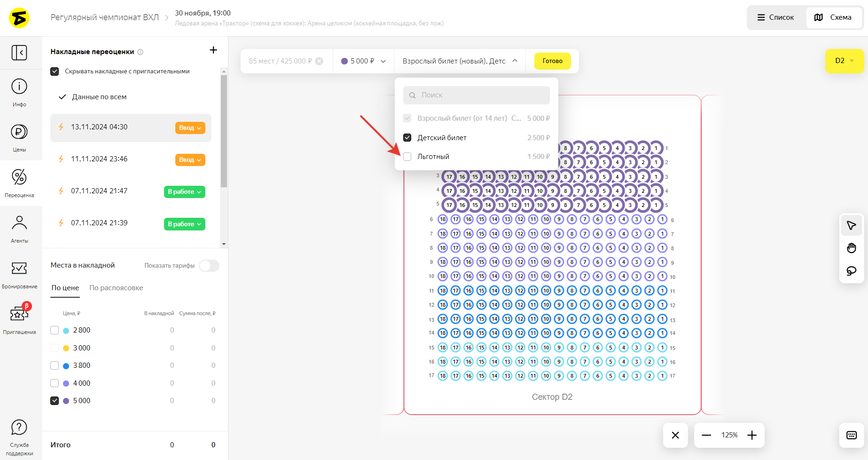The height and width of the screenshot is (460, 868).
Task: Open the D2 sector dropdown
Action: pos(844,61)
